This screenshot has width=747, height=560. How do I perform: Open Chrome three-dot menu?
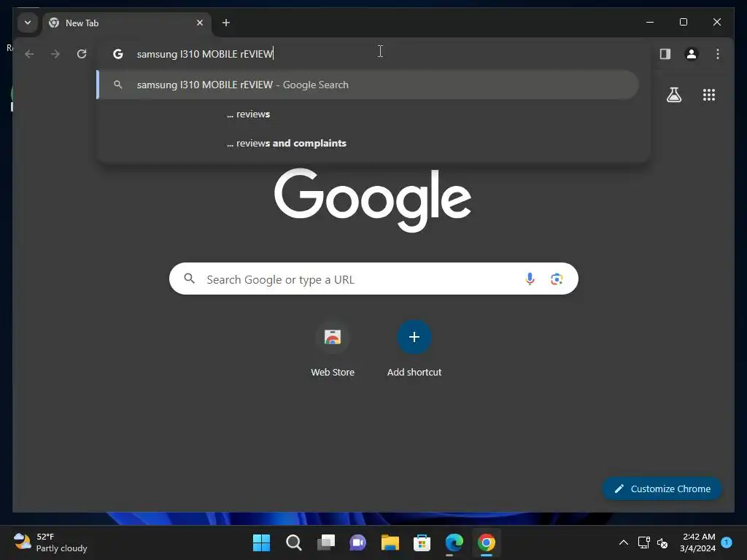pyautogui.click(x=718, y=54)
